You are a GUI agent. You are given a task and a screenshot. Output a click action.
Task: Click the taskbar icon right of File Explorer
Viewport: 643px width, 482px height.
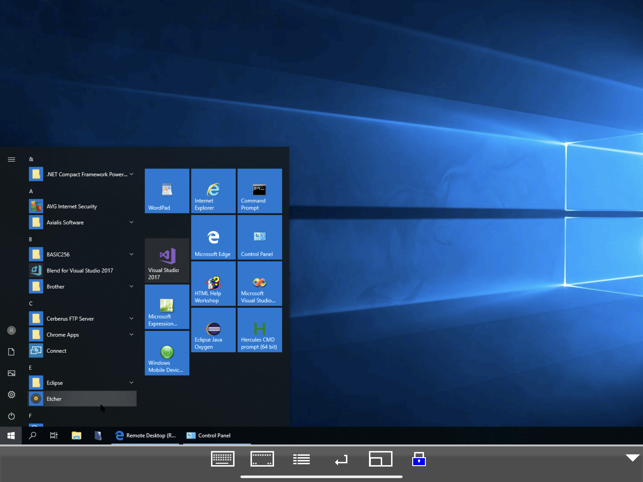tap(98, 435)
